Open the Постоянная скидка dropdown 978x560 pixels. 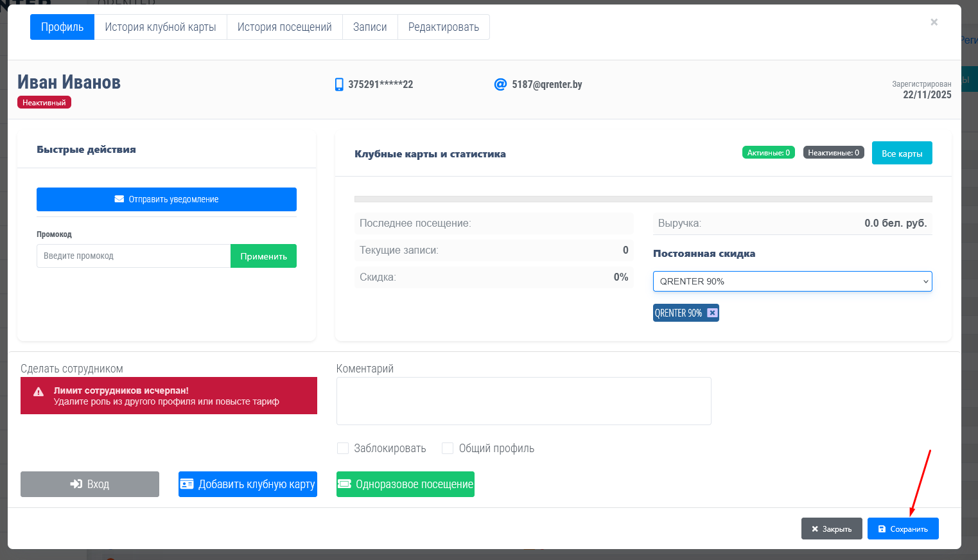[x=792, y=281]
